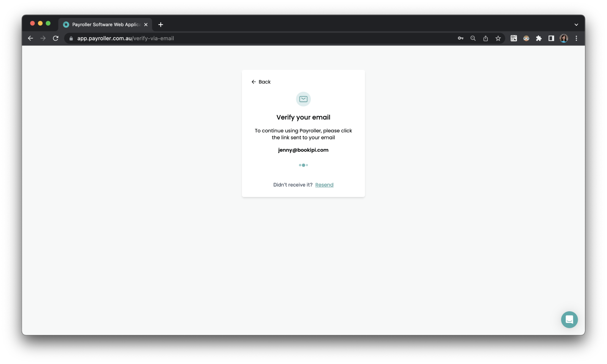Click the envelope icon above Verify your email
Screen dimensions: 607x364
303,99
